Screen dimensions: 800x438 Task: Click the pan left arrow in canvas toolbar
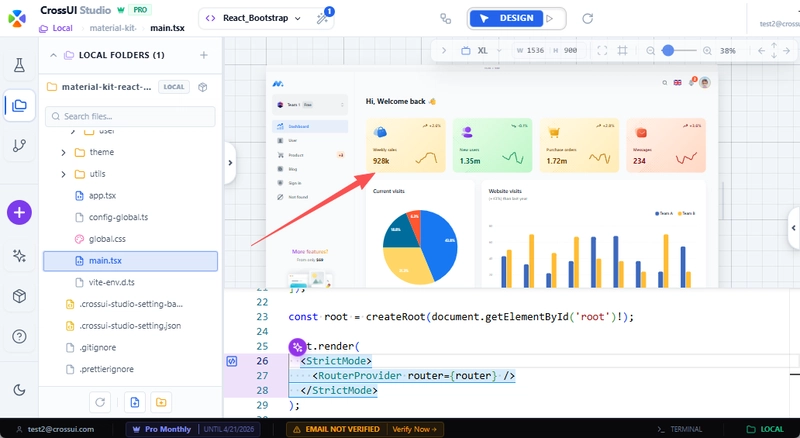(x=762, y=51)
